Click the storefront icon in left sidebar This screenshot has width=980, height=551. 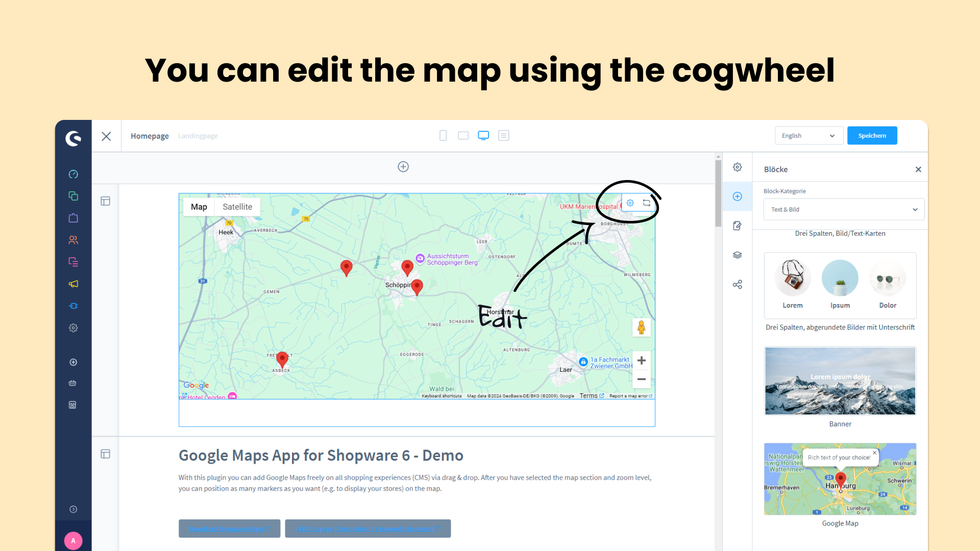pos(72,405)
